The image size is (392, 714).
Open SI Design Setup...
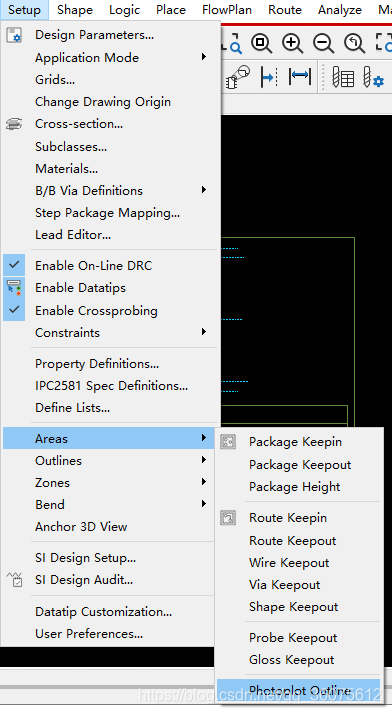109,558
